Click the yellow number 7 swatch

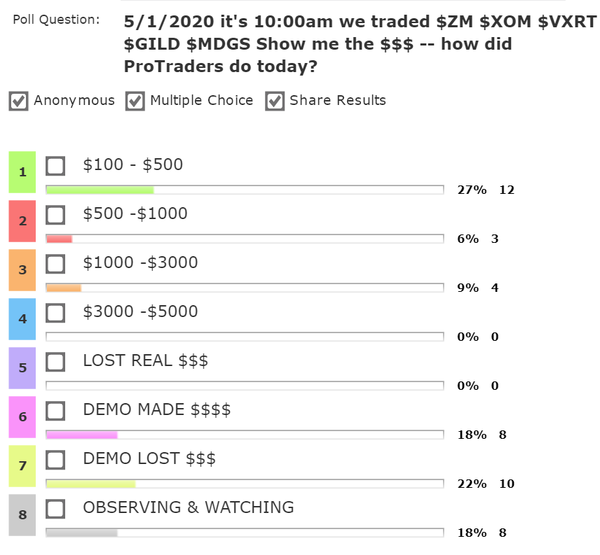pos(22,466)
